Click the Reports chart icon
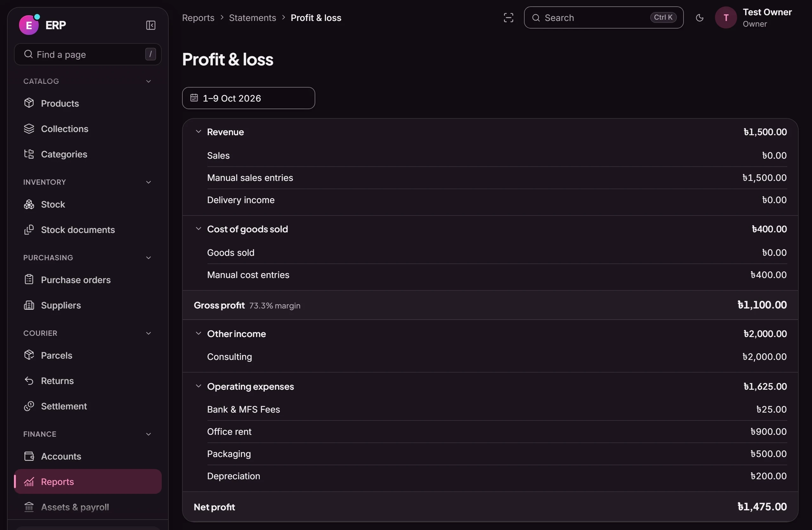This screenshot has width=812, height=530. pos(29,482)
